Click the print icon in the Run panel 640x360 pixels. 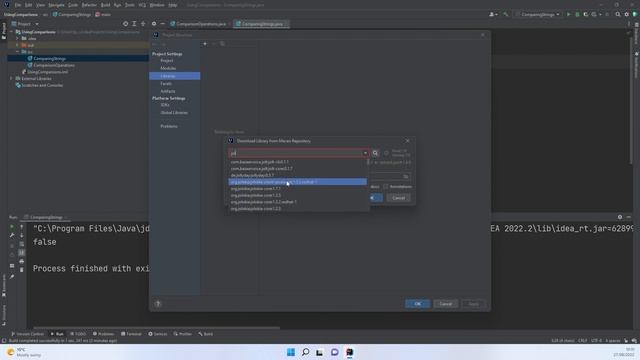tap(22, 261)
